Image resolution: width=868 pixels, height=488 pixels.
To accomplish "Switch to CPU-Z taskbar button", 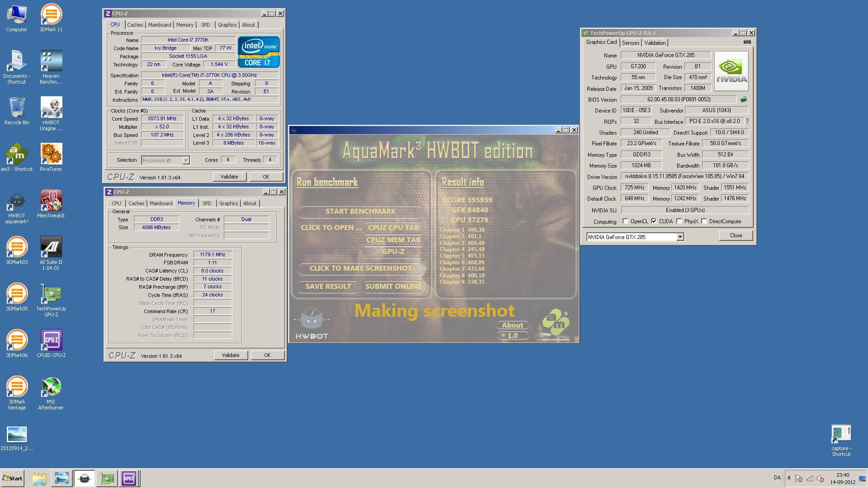I will click(x=128, y=479).
